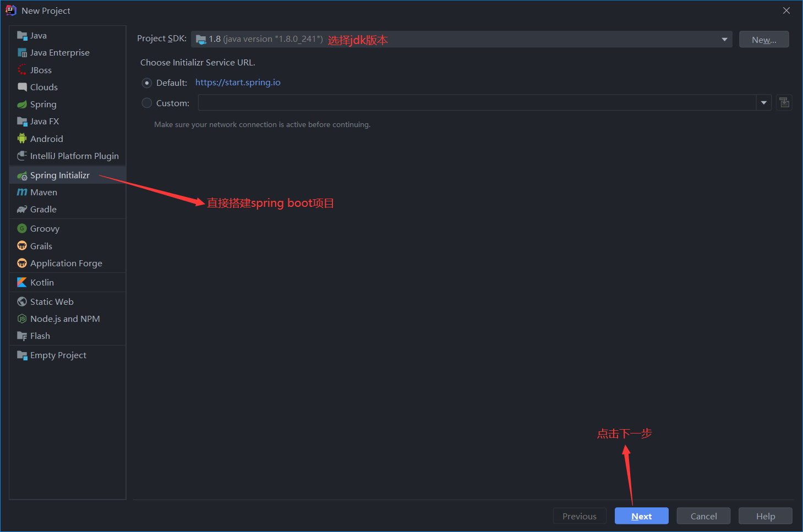The height and width of the screenshot is (532, 803).
Task: Open the Project SDK dropdown arrow
Action: 724,40
